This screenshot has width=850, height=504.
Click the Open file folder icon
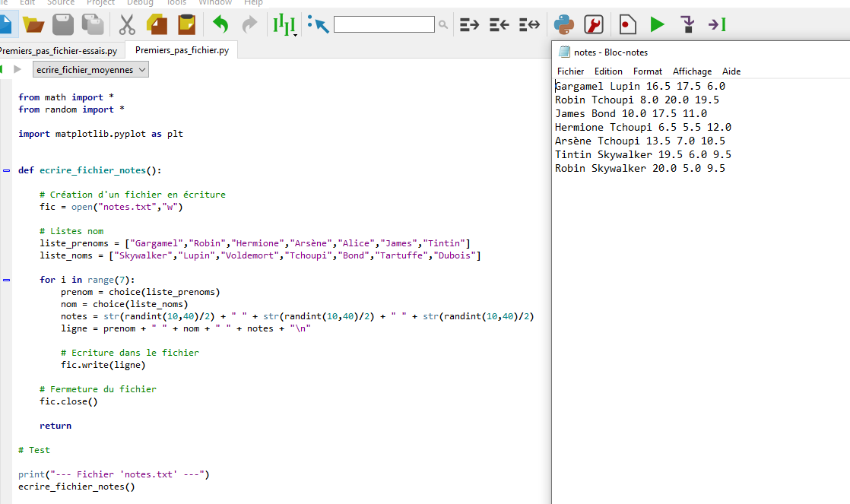[x=33, y=25]
